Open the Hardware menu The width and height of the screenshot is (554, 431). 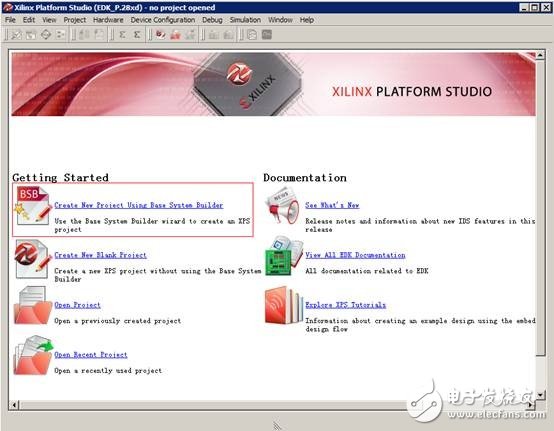click(108, 20)
